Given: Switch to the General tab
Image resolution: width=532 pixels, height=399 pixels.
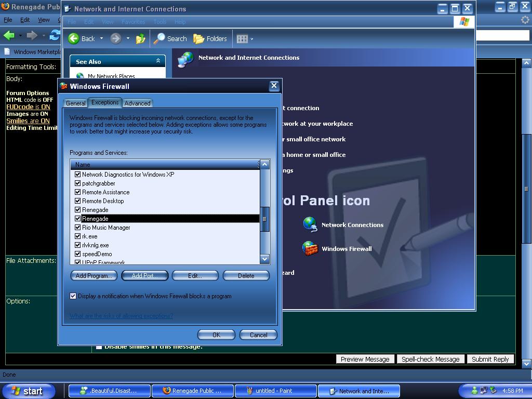Looking at the screenshot, I should pos(76,103).
